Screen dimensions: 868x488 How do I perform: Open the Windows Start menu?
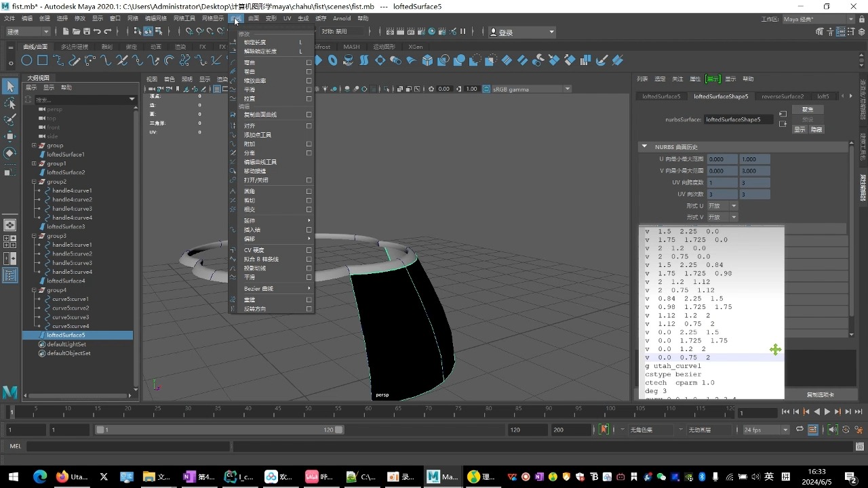tap(13, 476)
